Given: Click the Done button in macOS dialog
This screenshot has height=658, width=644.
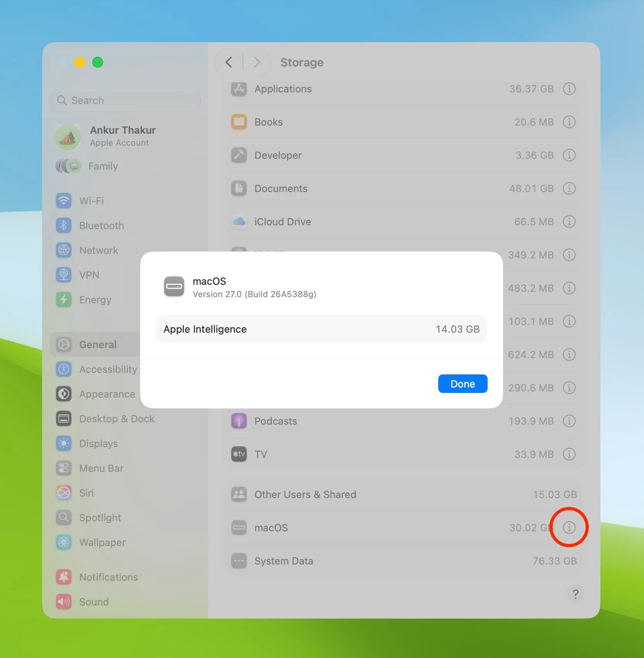Looking at the screenshot, I should point(463,384).
